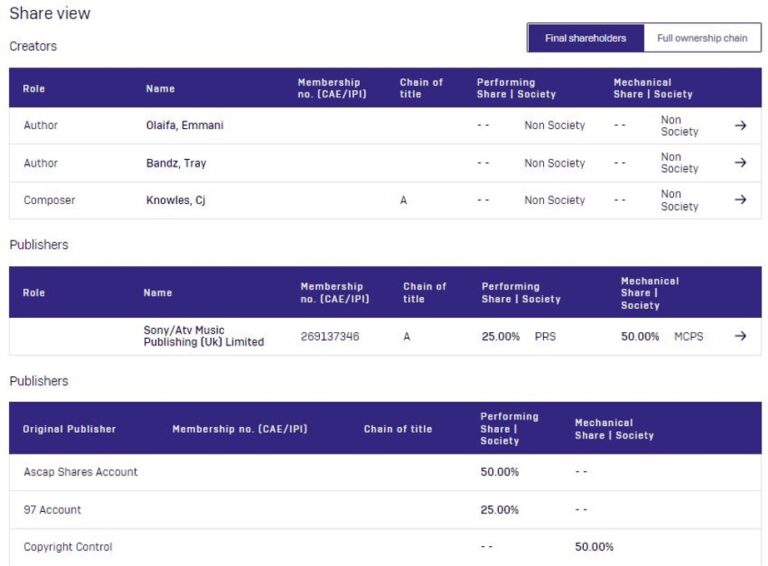Viewport: 768px width, 566px height.
Task: Click the arrow icon in Bandz, Tray row
Action: (740, 163)
